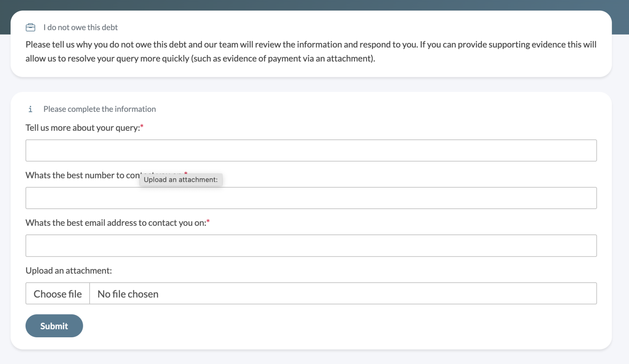Click the red asterisk after contact number label
The width and height of the screenshot is (629, 364).
pos(186,172)
